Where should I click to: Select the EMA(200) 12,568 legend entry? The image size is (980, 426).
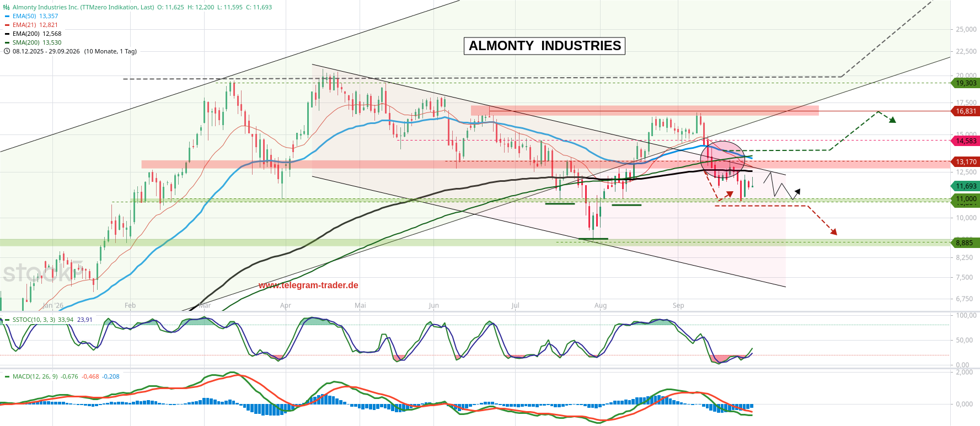click(36, 34)
